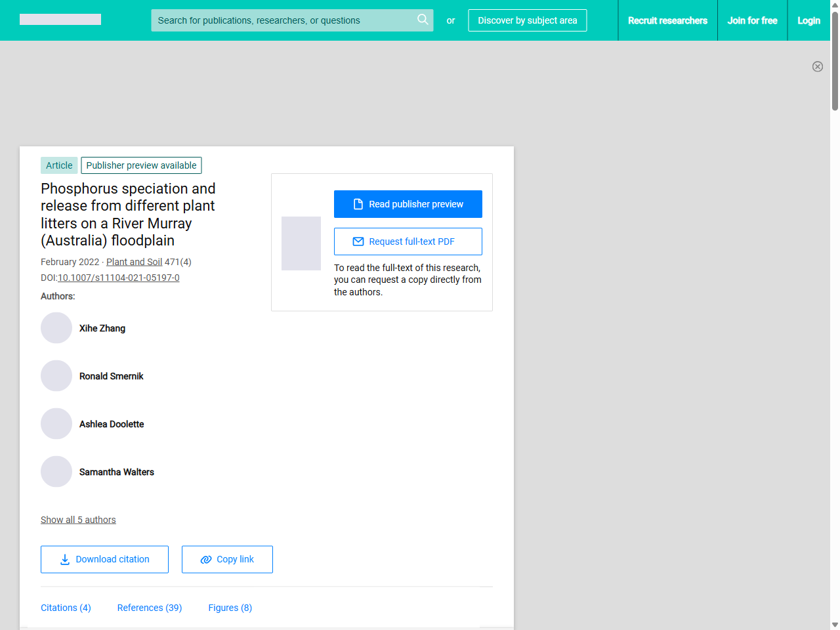The width and height of the screenshot is (840, 630).
Task: Click the site logo in header
Action: click(x=60, y=20)
